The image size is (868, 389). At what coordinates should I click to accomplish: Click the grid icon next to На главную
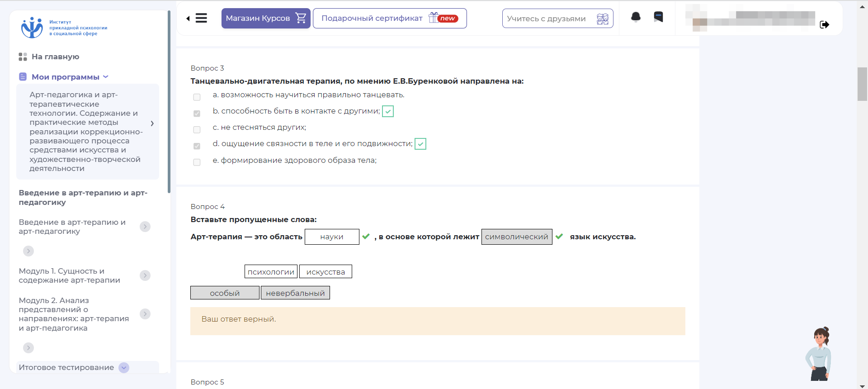click(23, 57)
